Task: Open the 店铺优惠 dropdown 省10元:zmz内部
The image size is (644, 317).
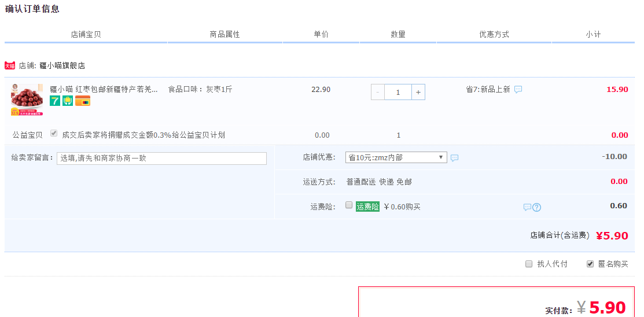Action: click(x=396, y=157)
